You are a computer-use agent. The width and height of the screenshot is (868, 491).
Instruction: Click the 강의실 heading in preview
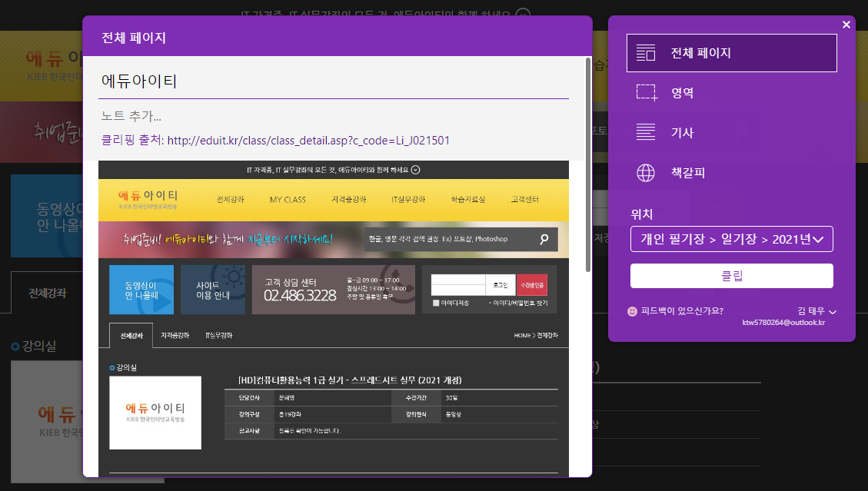[x=126, y=367]
